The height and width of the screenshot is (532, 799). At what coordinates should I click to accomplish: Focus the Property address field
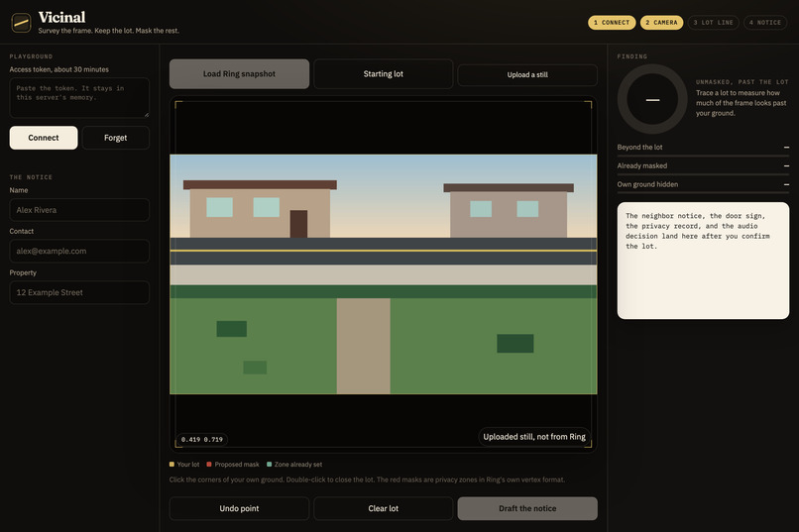[79, 292]
